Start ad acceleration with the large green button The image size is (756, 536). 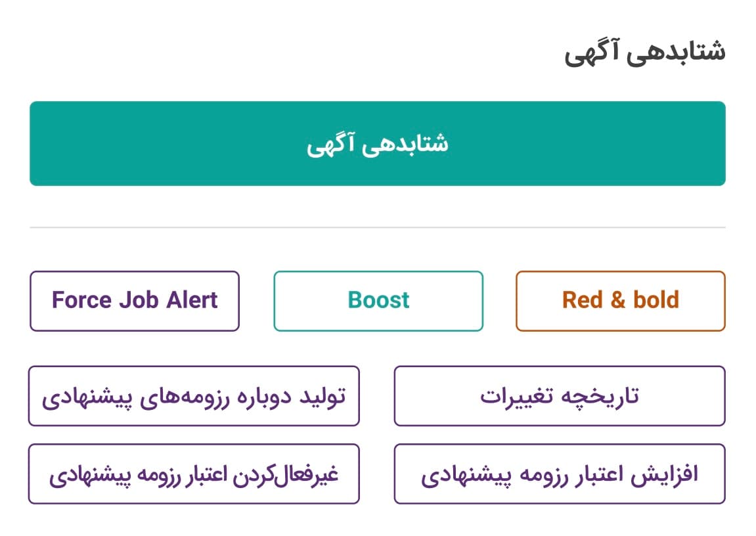[x=378, y=143]
